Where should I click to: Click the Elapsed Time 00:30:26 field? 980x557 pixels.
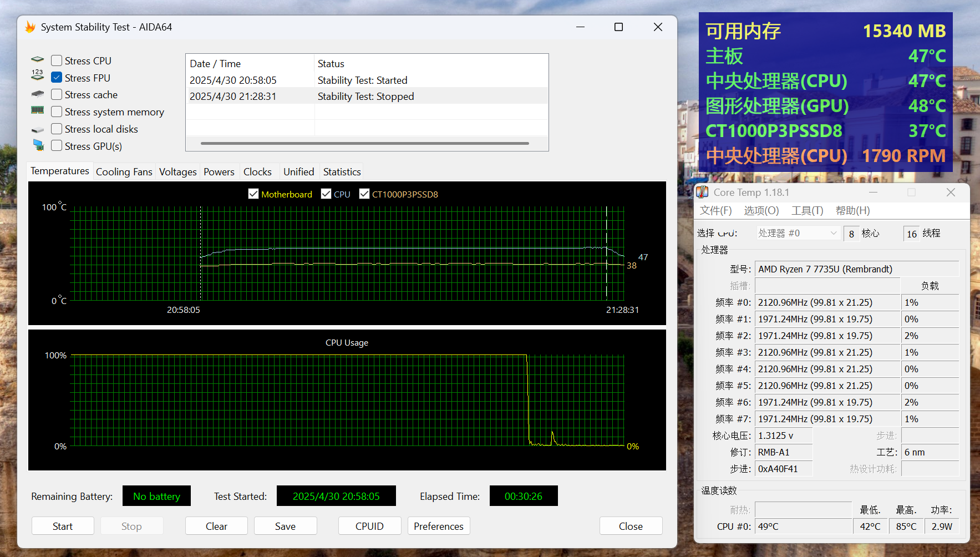524,496
